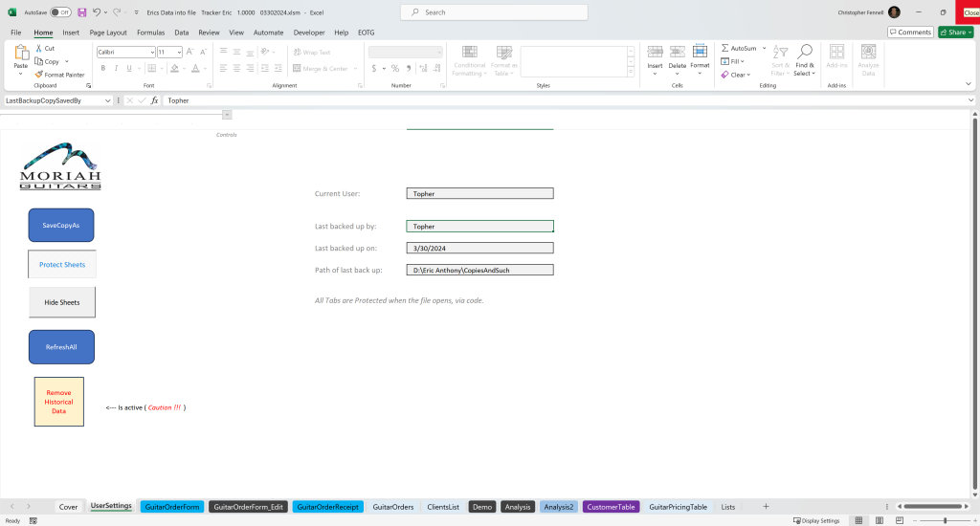Image resolution: width=980 pixels, height=526 pixels.
Task: Click Increase Font Size icon
Action: tap(190, 52)
